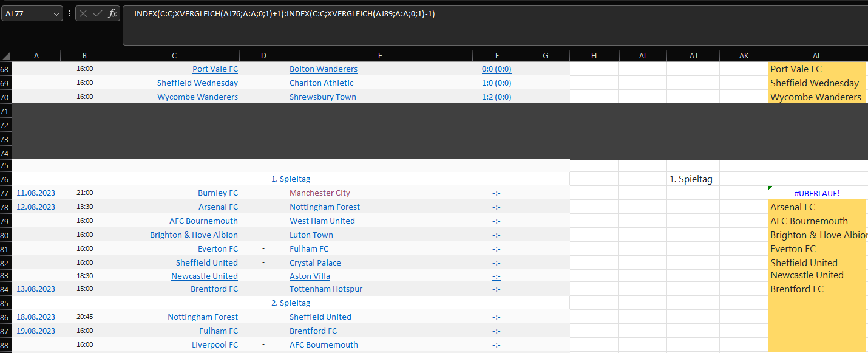Image resolution: width=868 pixels, height=353 pixels.
Task: Select the Brighton & Hove Albion cell in column AL
Action: [816, 235]
